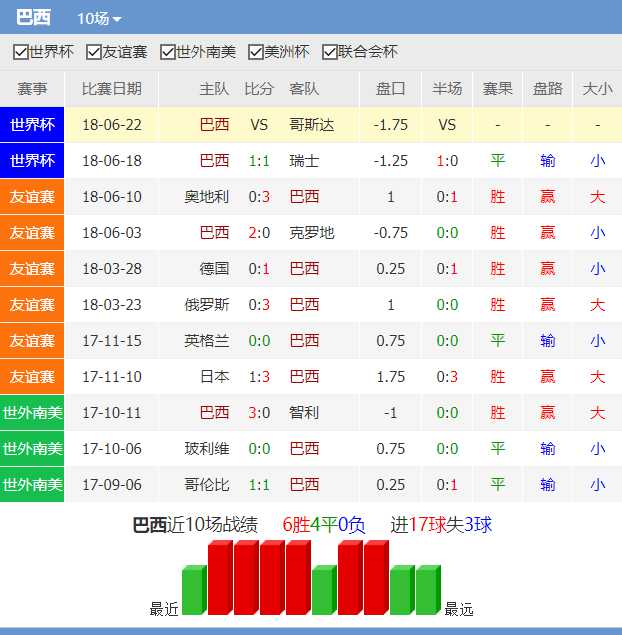Click the 大小 column header

pyautogui.click(x=597, y=89)
